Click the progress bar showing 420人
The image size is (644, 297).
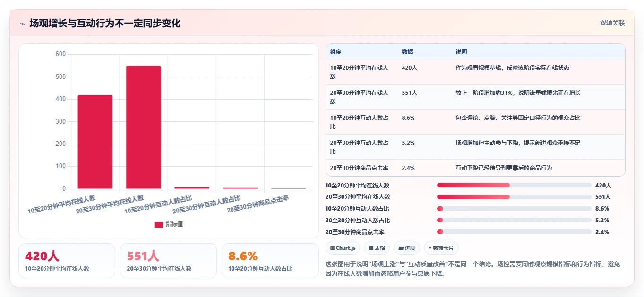(514, 185)
